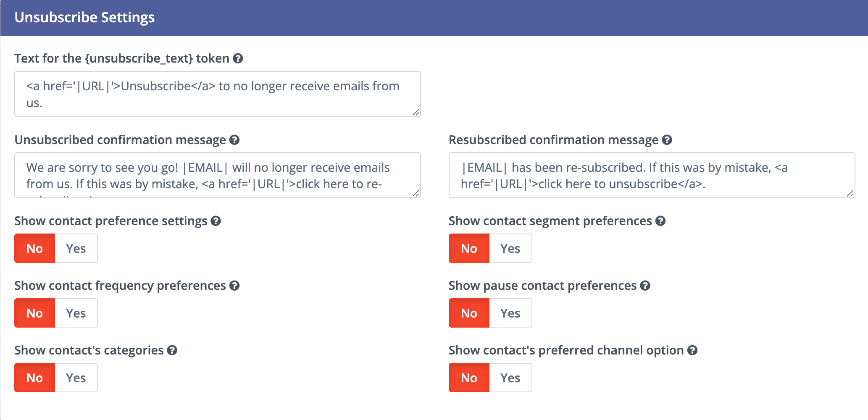Click No under Show pause contact preferences
This screenshot has height=420, width=868.
pyautogui.click(x=469, y=313)
